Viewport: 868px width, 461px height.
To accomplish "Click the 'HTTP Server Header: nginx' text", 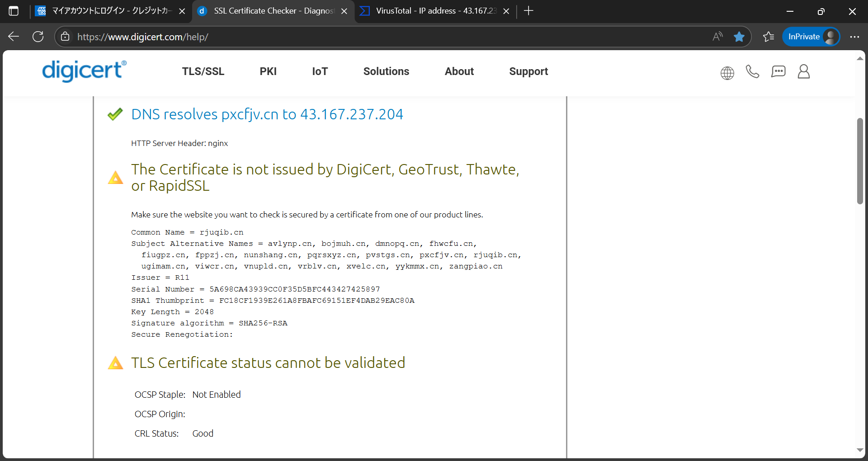I will point(179,143).
